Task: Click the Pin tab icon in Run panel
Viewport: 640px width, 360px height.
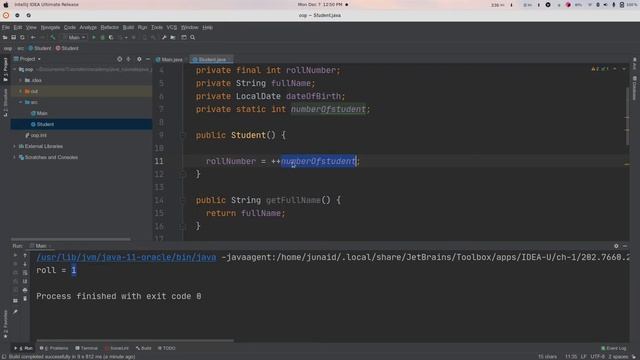Action: pos(16,312)
